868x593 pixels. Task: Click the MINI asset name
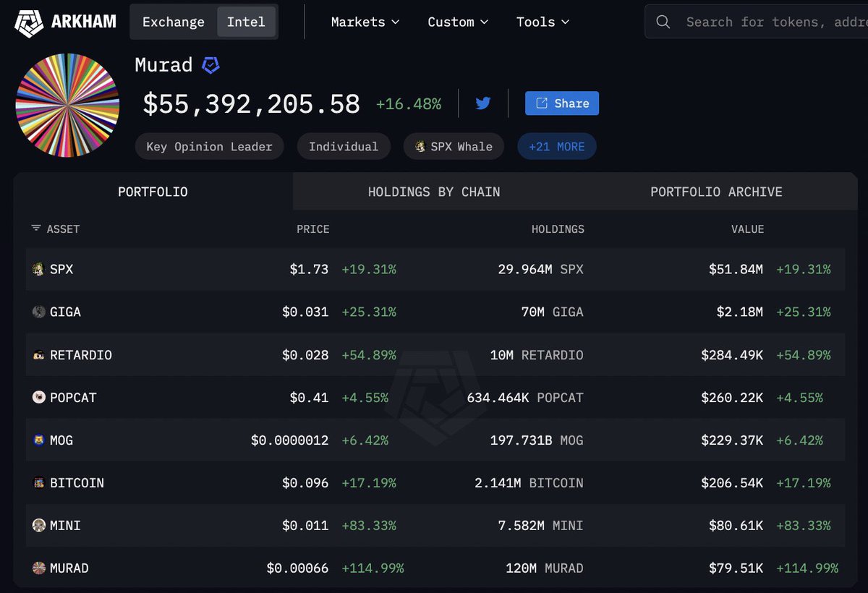click(x=65, y=526)
